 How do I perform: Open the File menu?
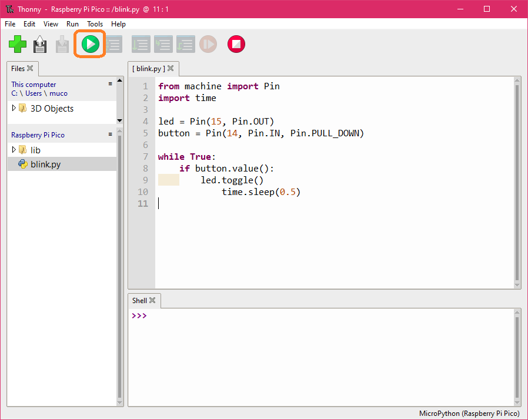10,24
